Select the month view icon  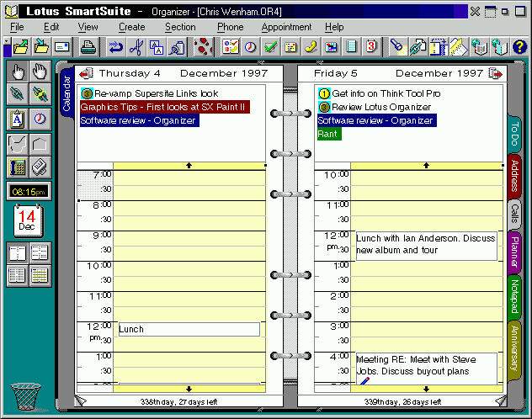pos(40,276)
